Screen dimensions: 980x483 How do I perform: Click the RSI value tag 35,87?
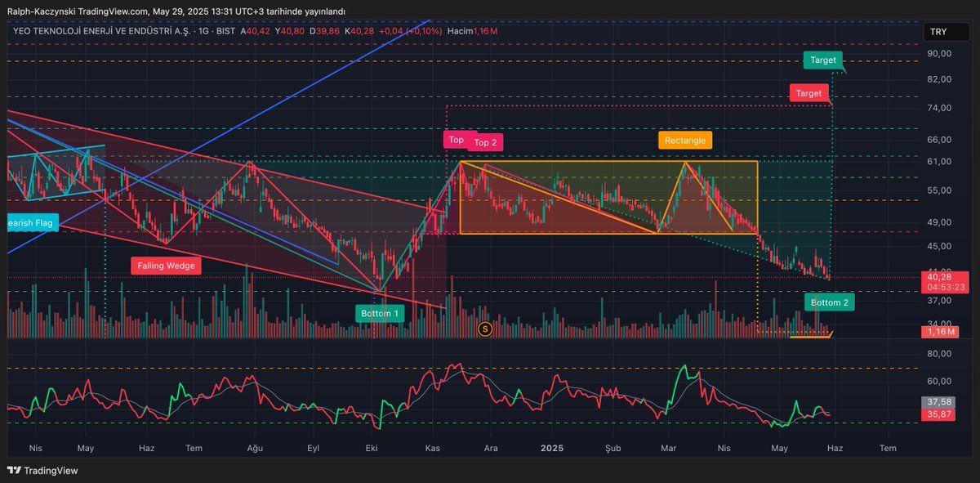pyautogui.click(x=940, y=414)
